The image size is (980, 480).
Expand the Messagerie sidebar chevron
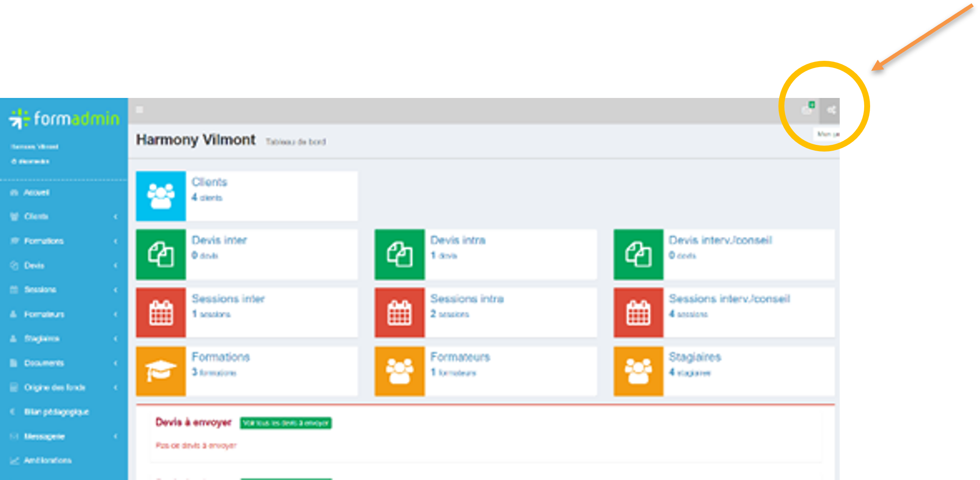click(115, 436)
